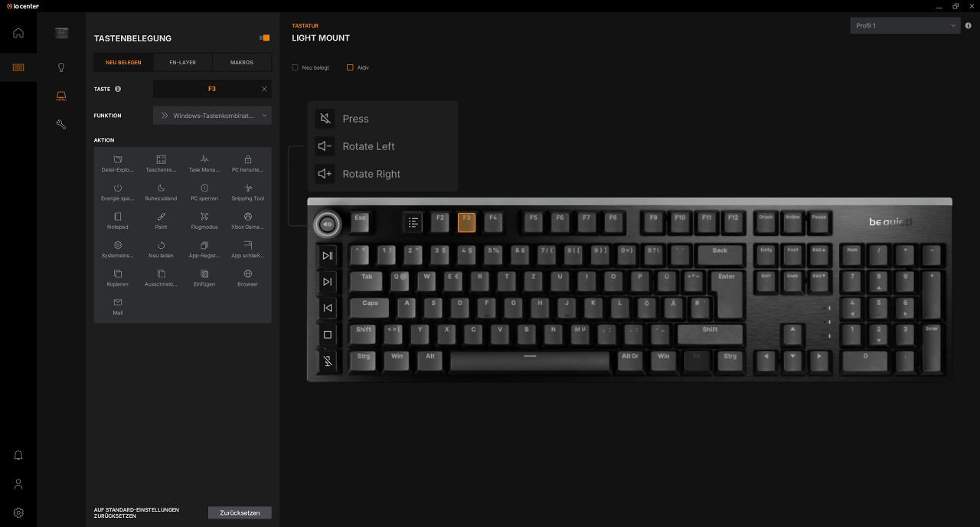Image resolution: width=980 pixels, height=527 pixels.
Task: Open the user account icon
Action: [x=18, y=484]
